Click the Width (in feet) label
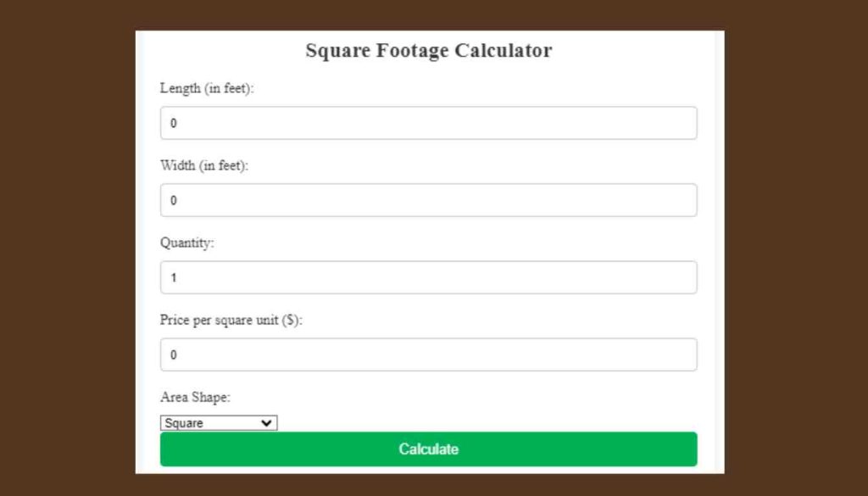This screenshot has width=868, height=496. click(x=203, y=165)
